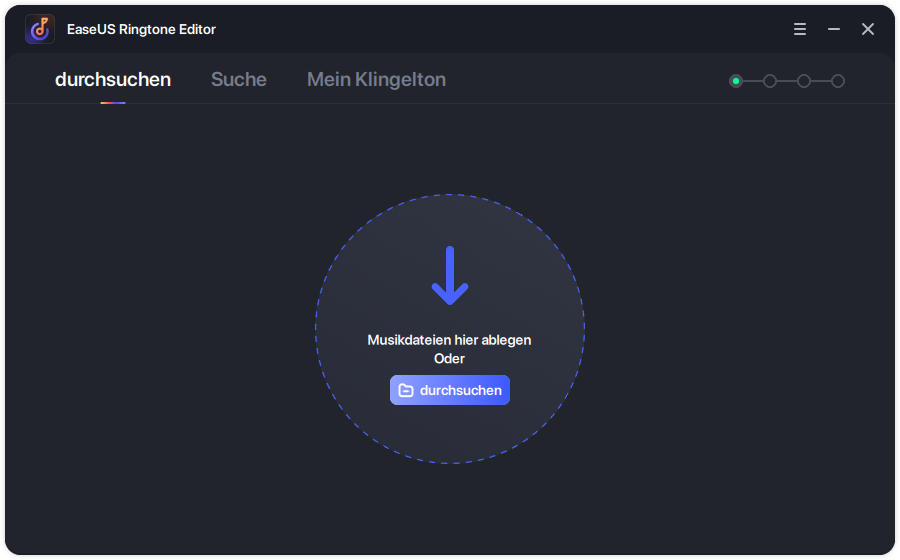900x560 pixels.
Task: Click the colored underline beneath durchsuchen tab
Action: coord(113,102)
